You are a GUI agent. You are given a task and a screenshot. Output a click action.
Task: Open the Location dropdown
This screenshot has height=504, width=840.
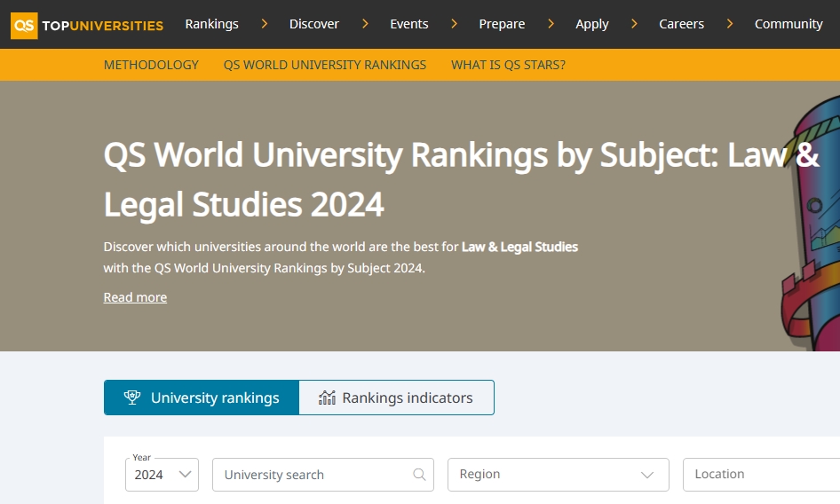[761, 475]
